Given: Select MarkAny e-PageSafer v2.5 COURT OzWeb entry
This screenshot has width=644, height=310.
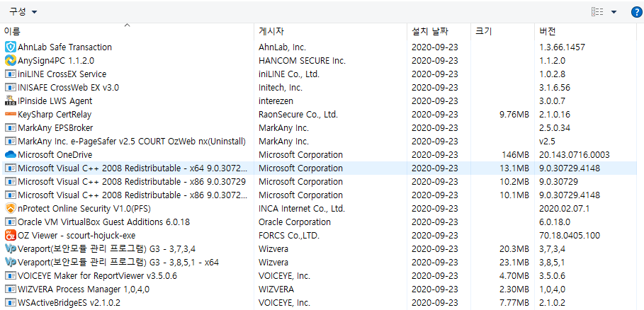Looking at the screenshot, I should click(x=320, y=142).
